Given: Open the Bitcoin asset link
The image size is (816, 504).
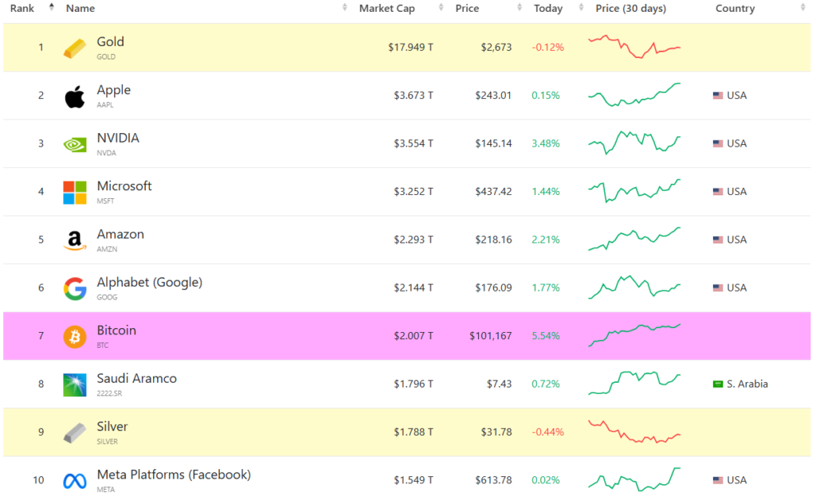Looking at the screenshot, I should coord(116,330).
